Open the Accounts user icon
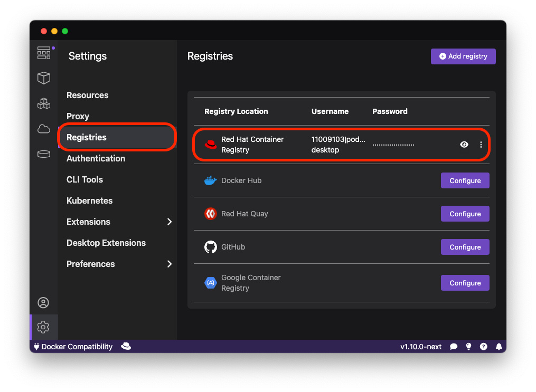The height and width of the screenshot is (392, 536). (x=43, y=302)
